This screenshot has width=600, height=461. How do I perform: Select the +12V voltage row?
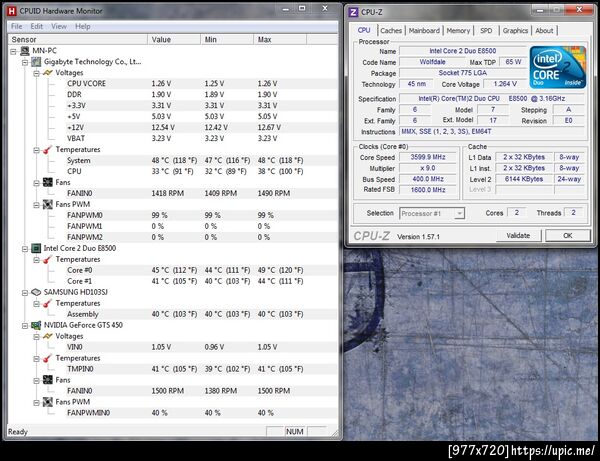201,127
